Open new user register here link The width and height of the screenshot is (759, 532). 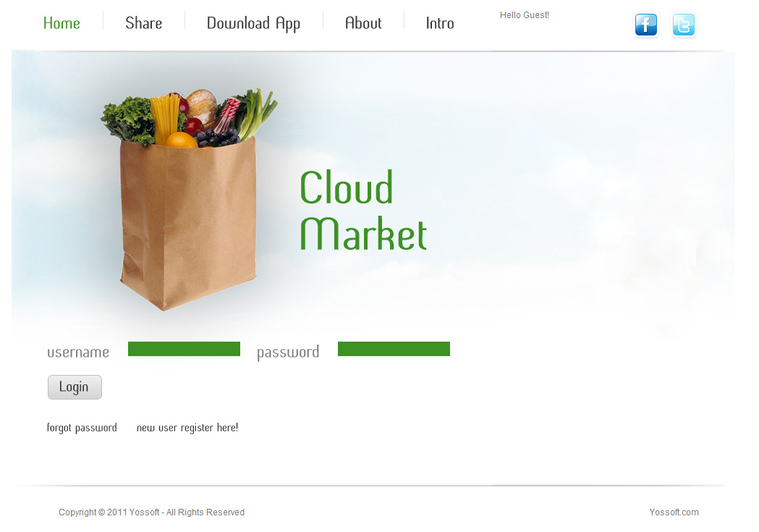(187, 428)
